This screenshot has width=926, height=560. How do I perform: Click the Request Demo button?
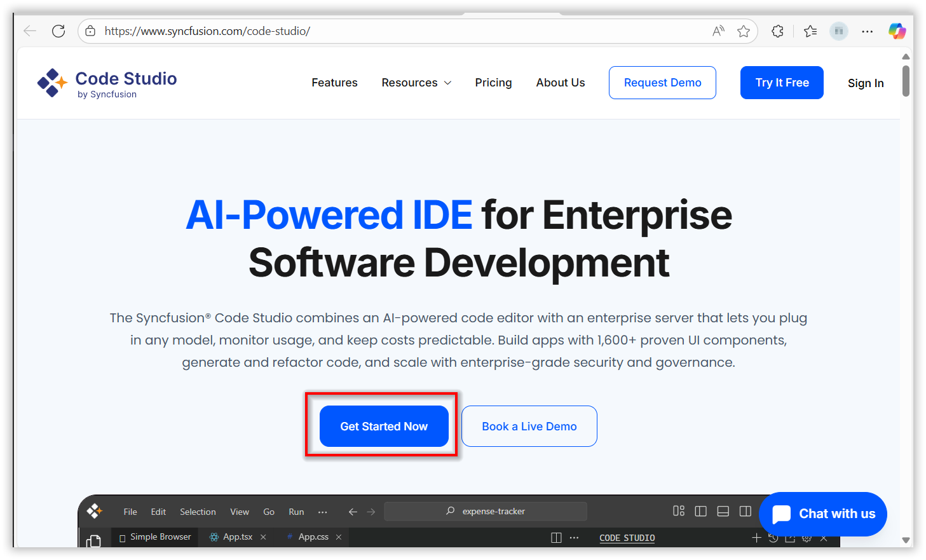(x=662, y=83)
